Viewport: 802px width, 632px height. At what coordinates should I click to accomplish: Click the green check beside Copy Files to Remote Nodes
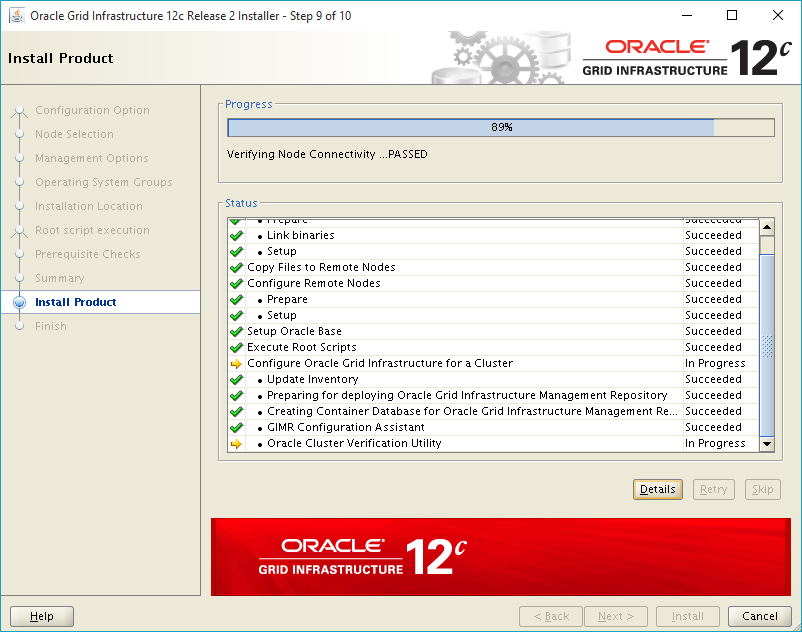coord(236,267)
